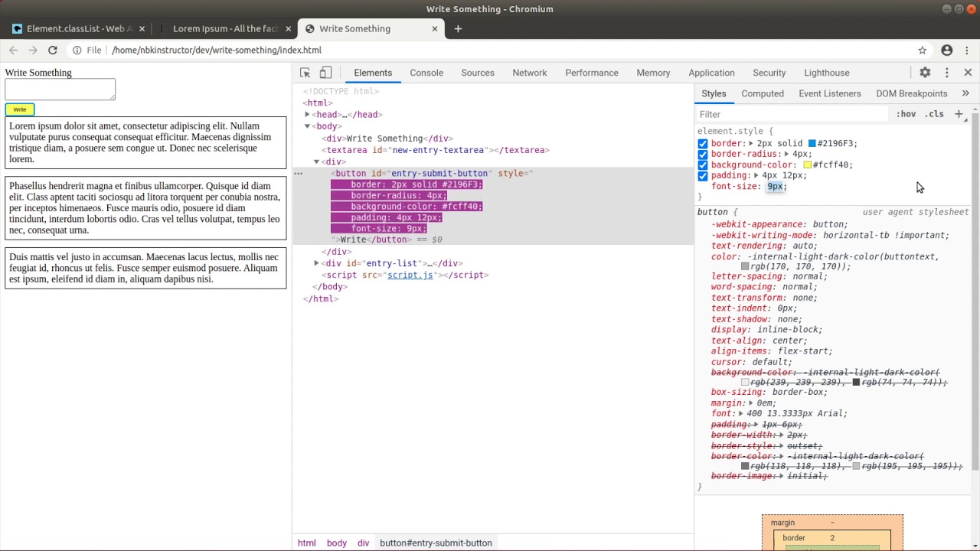Viewport: 980px width, 551px height.
Task: Select body in the breadcrumb bar
Action: point(337,543)
